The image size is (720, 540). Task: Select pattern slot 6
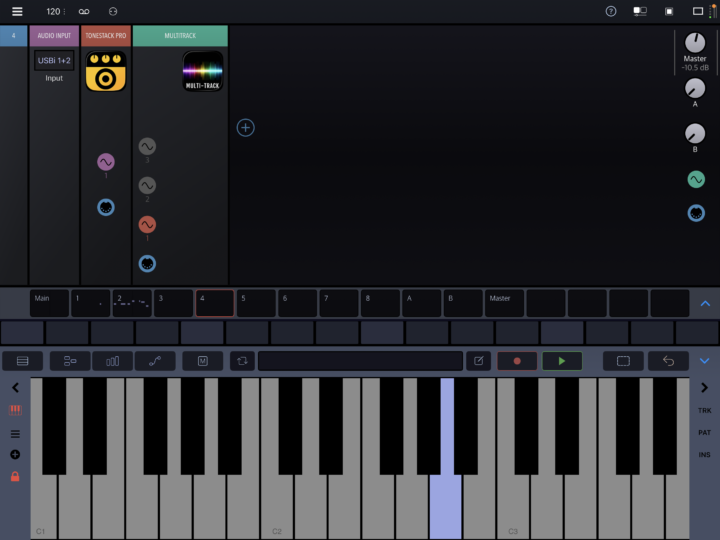click(298, 303)
